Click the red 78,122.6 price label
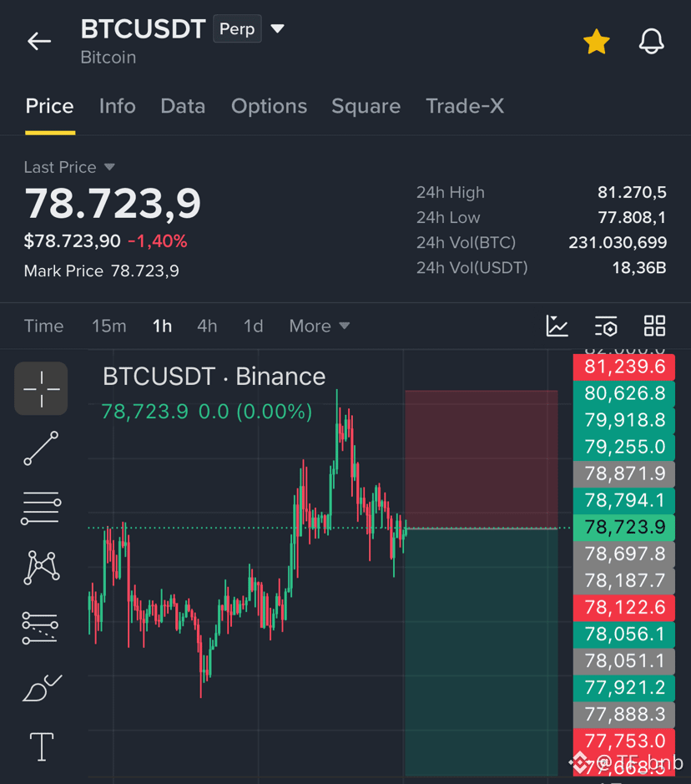691x784 pixels. [624, 608]
